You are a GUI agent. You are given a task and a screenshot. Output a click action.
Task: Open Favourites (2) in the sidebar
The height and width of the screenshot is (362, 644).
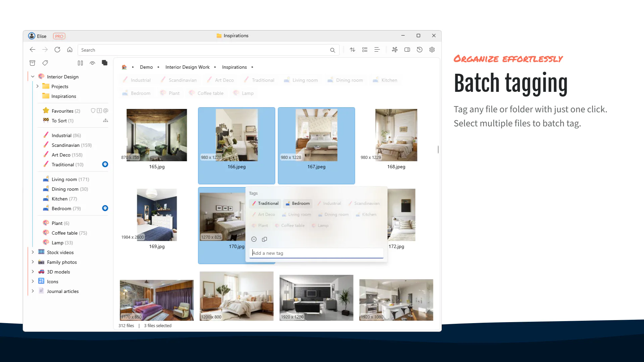pyautogui.click(x=66, y=111)
